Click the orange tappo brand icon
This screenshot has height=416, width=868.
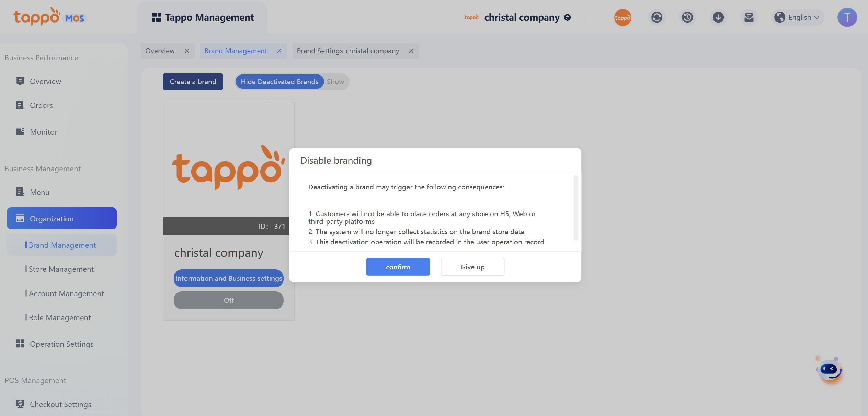[623, 17]
